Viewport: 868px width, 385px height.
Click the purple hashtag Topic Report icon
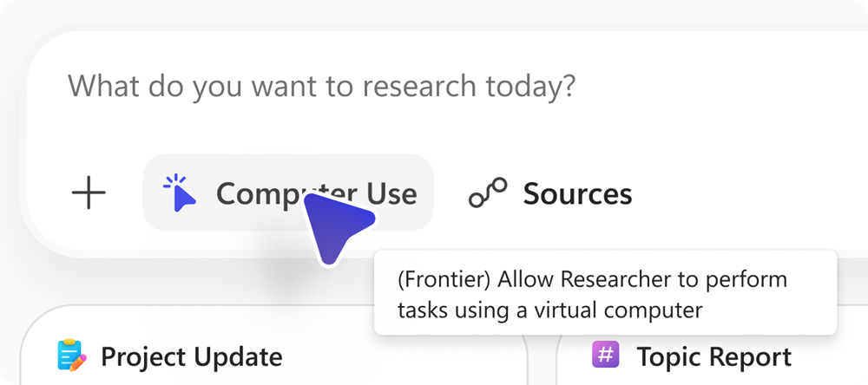point(604,354)
